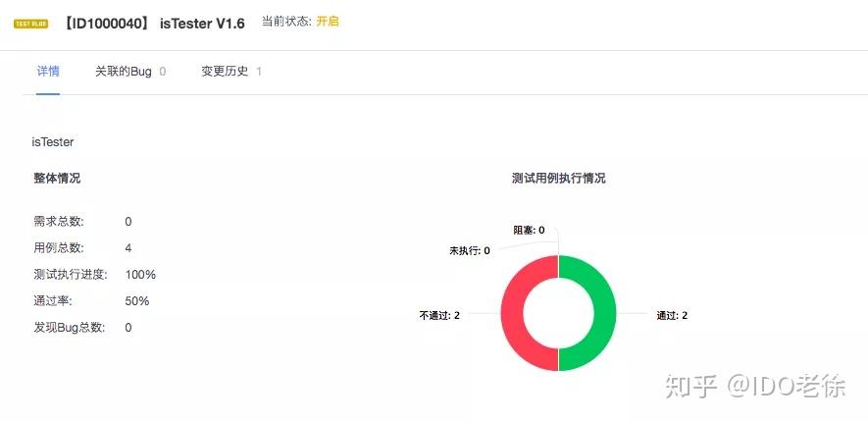Open the 变更历史 tab
The height and width of the screenshot is (422, 868).
[231, 72]
